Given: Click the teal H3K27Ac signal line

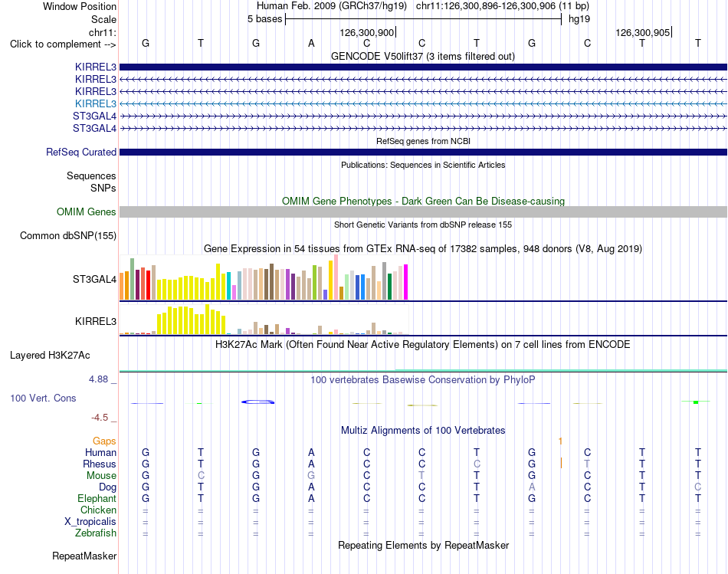Looking at the screenshot, I should (x=423, y=371).
